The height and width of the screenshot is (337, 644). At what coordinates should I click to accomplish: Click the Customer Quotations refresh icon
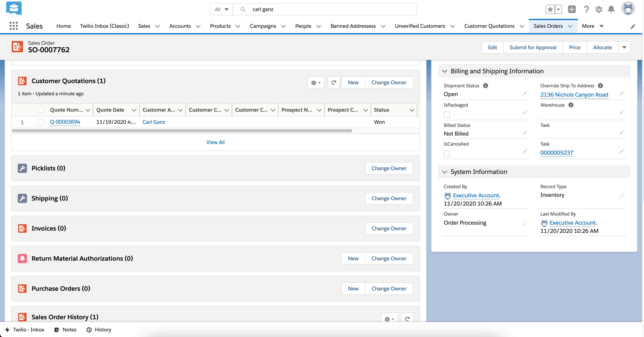(x=334, y=83)
